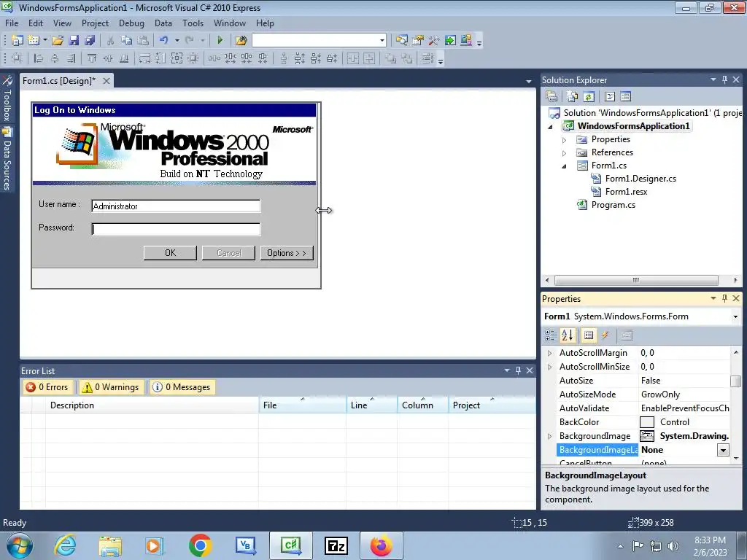The width and height of the screenshot is (747, 560).
Task: Click the User name field showing Administrator
Action: (176, 206)
